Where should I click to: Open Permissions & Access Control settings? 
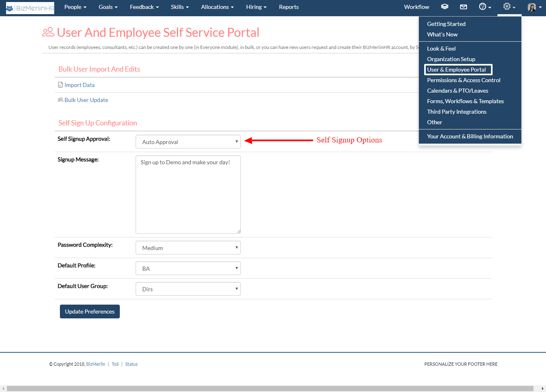pos(463,80)
